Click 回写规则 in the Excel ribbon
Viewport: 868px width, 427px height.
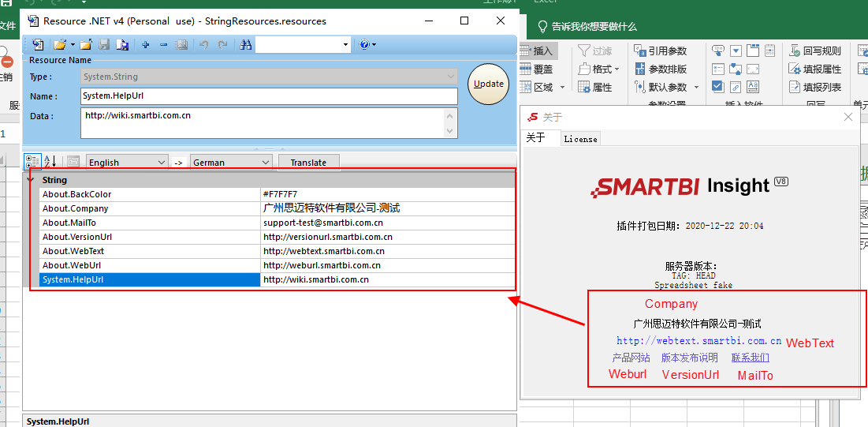(815, 51)
